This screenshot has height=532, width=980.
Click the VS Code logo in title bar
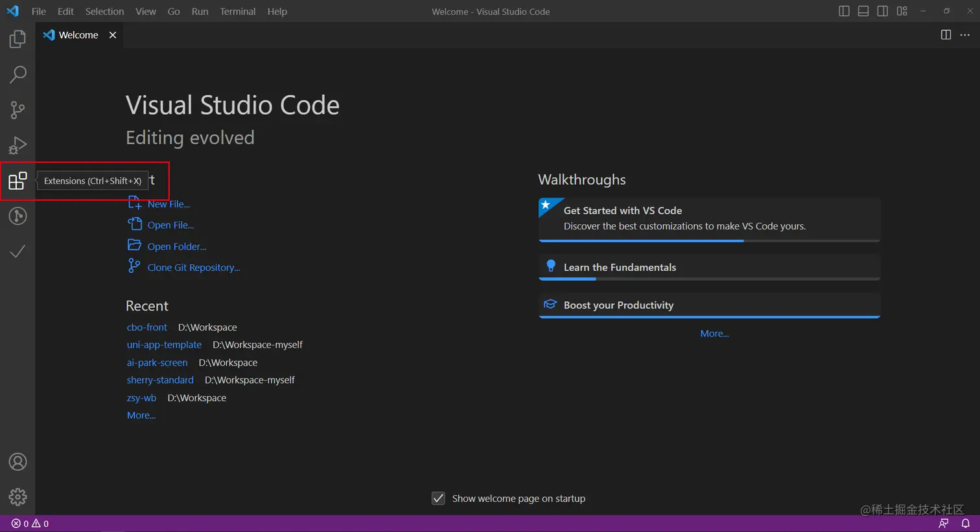click(x=12, y=11)
